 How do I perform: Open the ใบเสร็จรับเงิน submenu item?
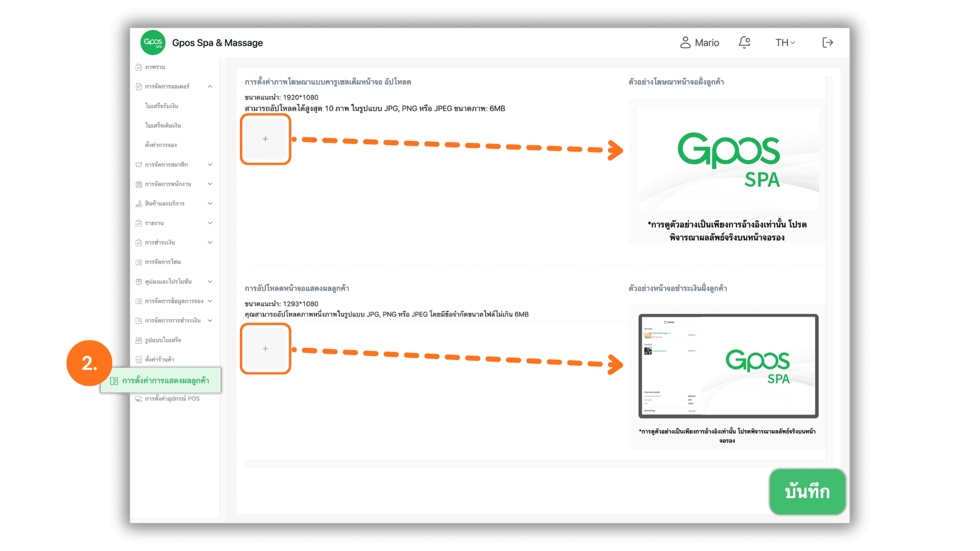coord(162,106)
